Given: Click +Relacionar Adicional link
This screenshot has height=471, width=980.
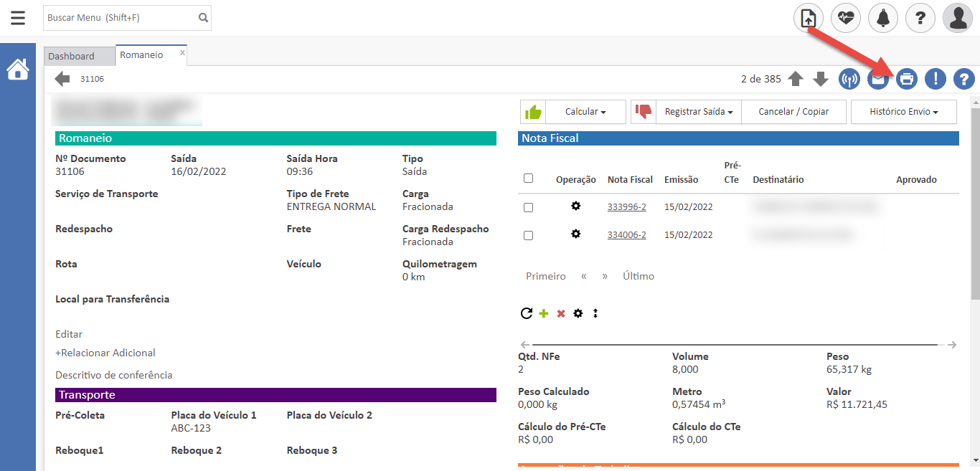Looking at the screenshot, I should [x=105, y=353].
